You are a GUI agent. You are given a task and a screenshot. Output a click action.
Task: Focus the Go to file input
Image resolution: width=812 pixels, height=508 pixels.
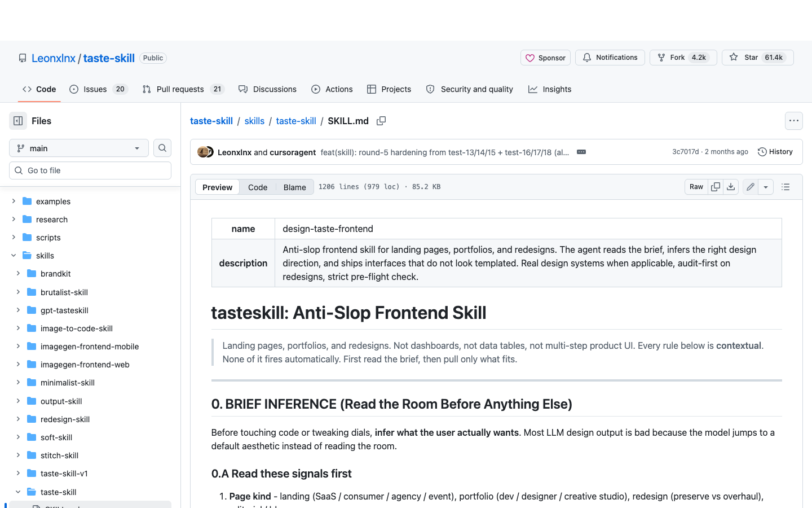click(x=90, y=170)
